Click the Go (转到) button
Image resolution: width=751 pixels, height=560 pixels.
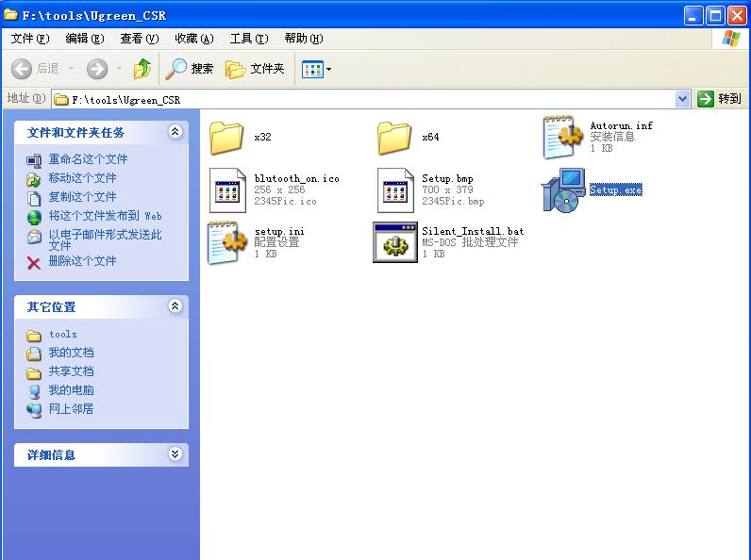[719, 99]
